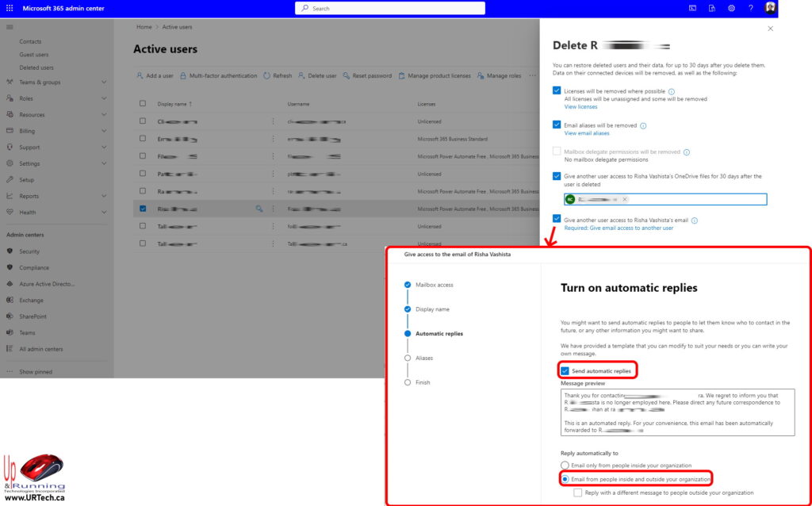Click Required: Give email access link
Viewport: 812px width, 506px height.
pyautogui.click(x=619, y=228)
